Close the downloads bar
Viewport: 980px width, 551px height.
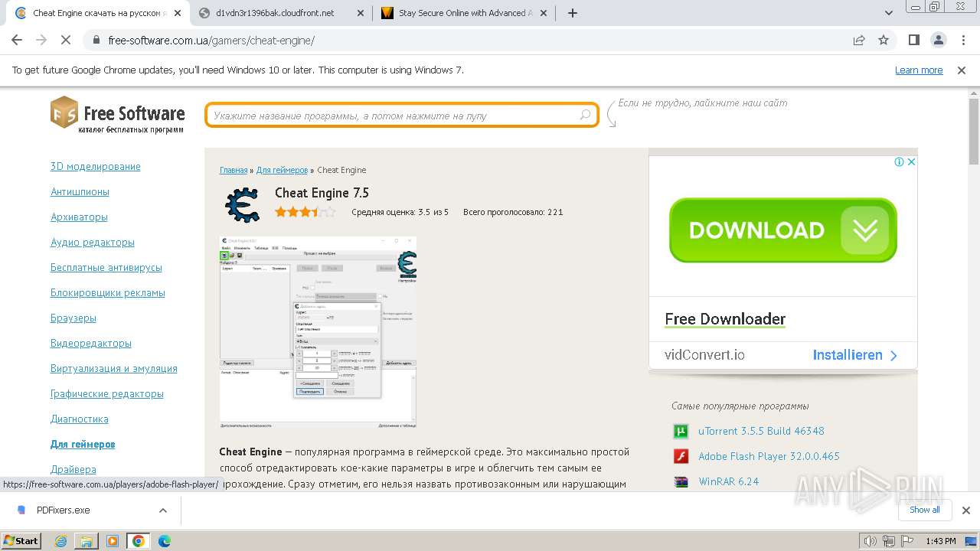(x=965, y=510)
